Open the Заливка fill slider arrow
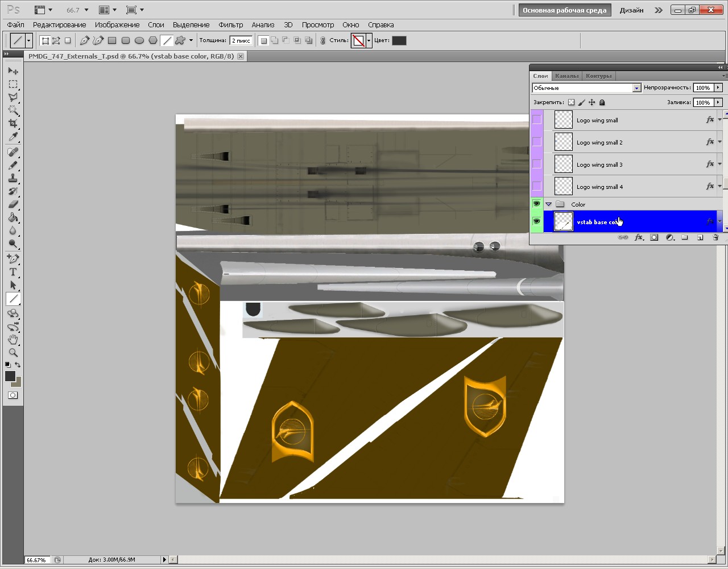Viewport: 728px width, 569px height. click(718, 102)
